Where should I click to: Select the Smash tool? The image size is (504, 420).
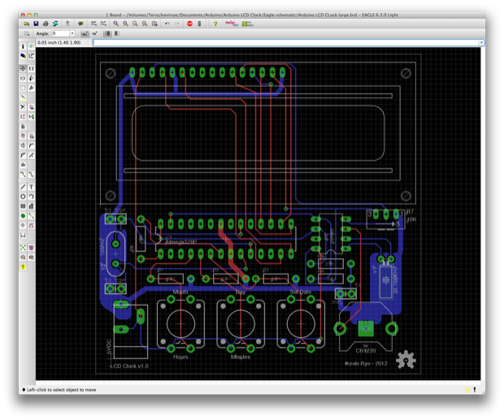pyautogui.click(x=23, y=145)
